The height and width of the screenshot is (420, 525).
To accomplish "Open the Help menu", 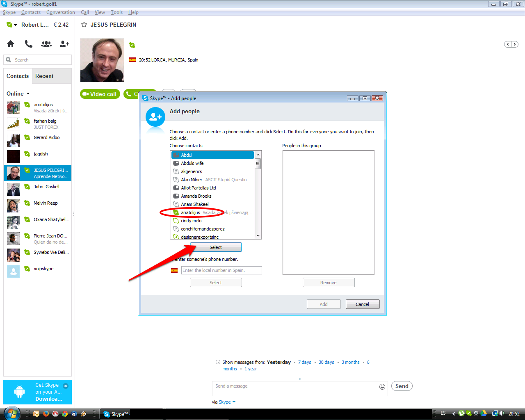I will click(x=133, y=12).
